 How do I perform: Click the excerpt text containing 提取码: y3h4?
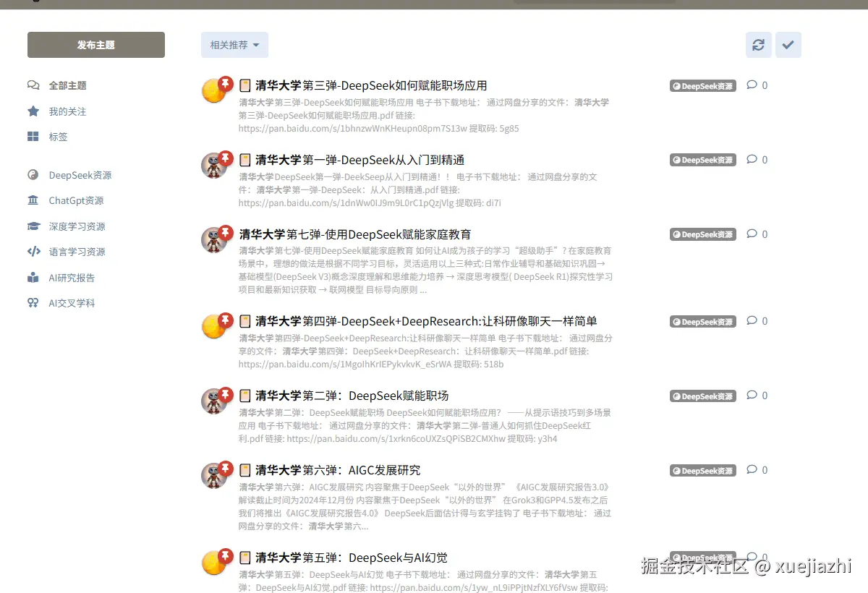[x=425, y=426]
